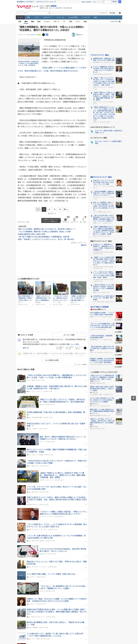Go to page 2 of article

click(x=49, y=209)
